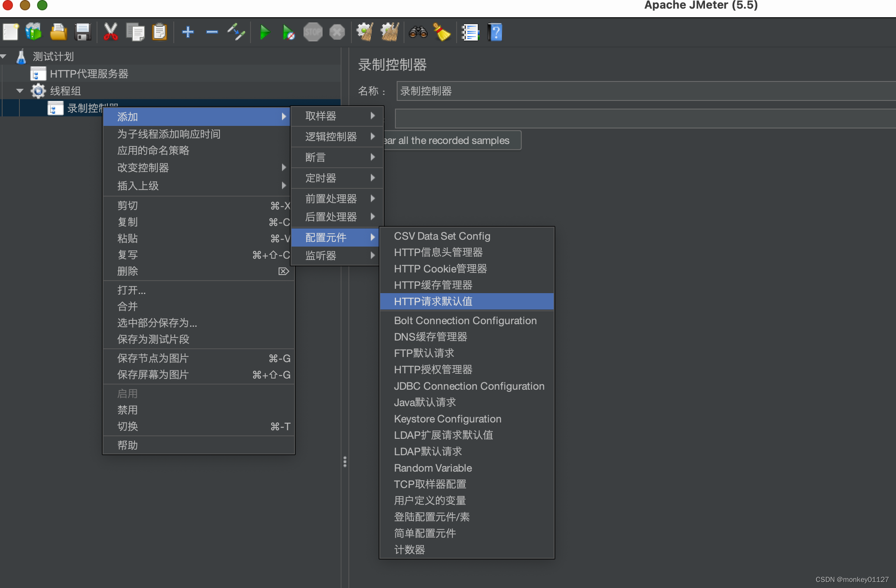Screen dimensions: 896x588
Task: Start the test with green play icon
Action: point(265,32)
